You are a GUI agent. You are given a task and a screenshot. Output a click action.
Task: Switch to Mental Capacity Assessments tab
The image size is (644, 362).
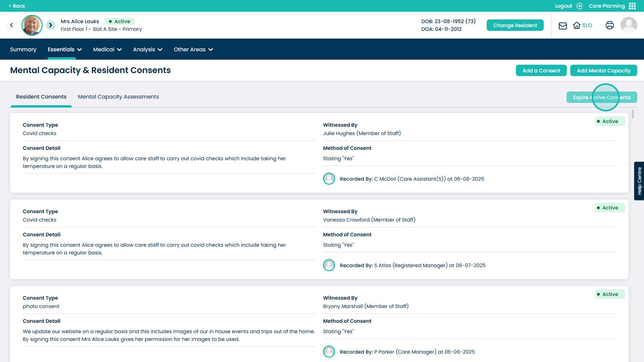118,97
